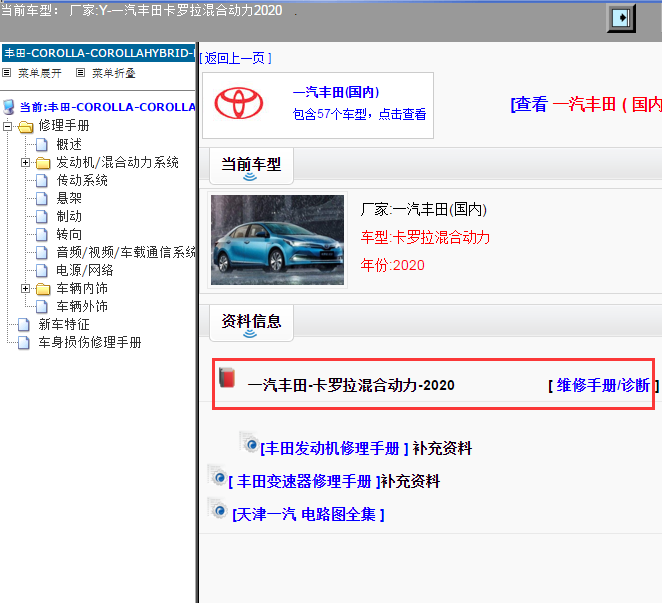The height and width of the screenshot is (603, 662).
Task: Click the 当前:丰田-COROLLA-COROLLA tree root
Action: point(107,107)
